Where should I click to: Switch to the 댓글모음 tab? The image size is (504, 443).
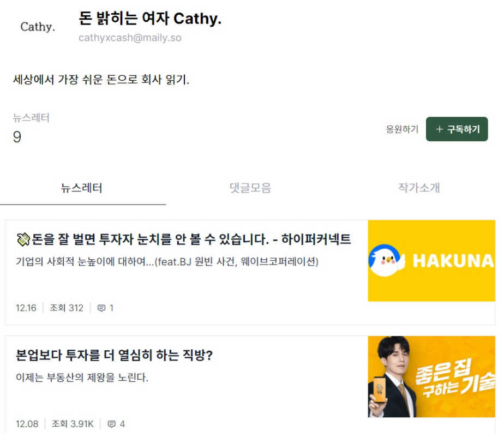click(x=250, y=188)
